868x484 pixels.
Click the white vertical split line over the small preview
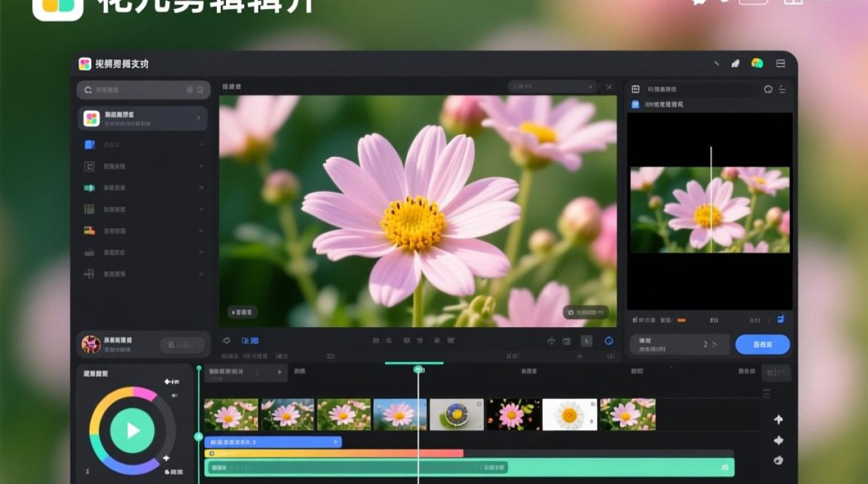(711, 199)
